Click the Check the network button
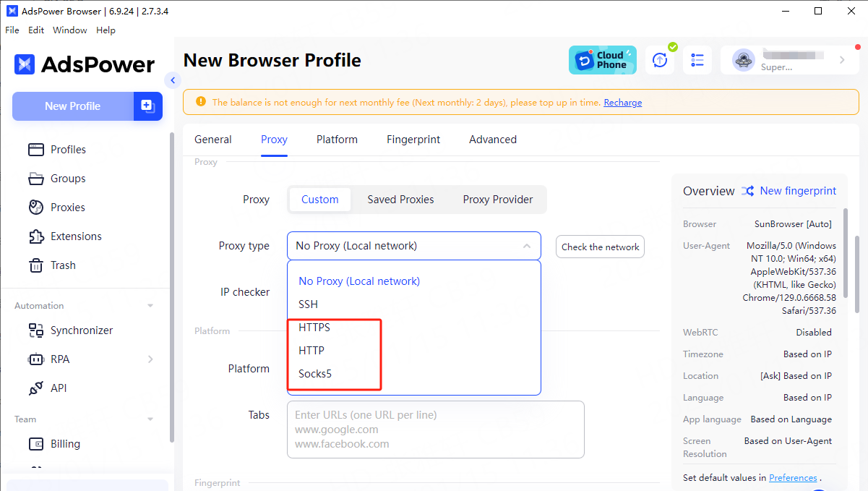Screen dimensions: 868x491 (x=600, y=247)
